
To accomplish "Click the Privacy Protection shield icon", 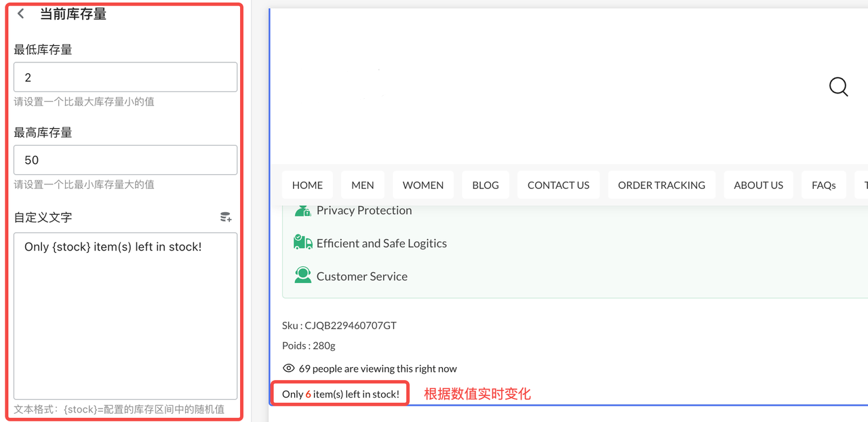I will click(x=302, y=211).
